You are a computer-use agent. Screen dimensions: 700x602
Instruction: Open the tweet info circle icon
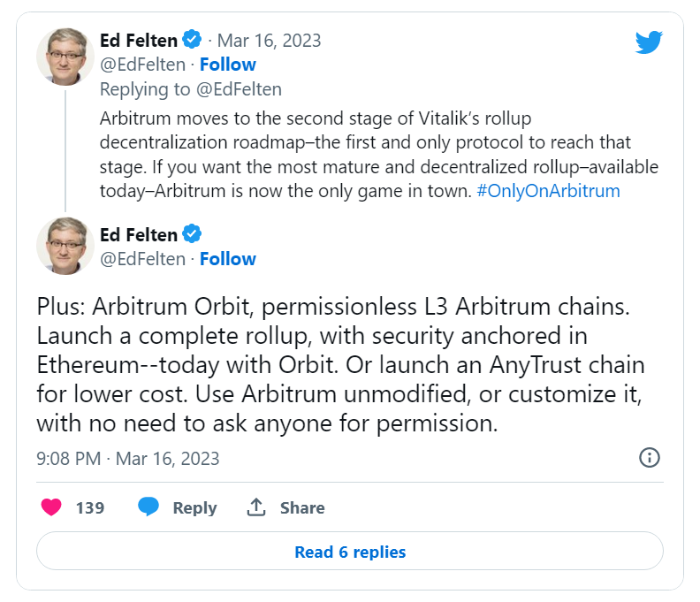coord(649,457)
